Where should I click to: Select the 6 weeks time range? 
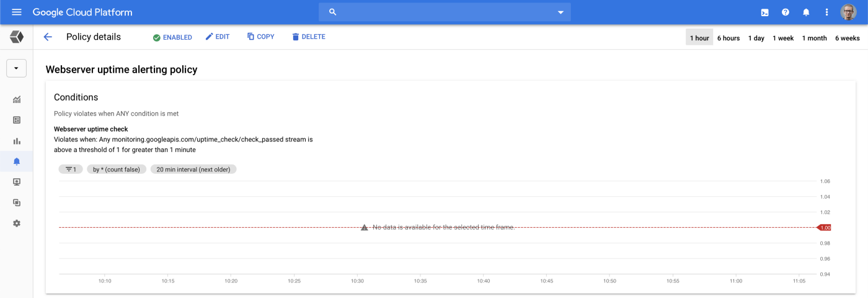pyautogui.click(x=848, y=38)
